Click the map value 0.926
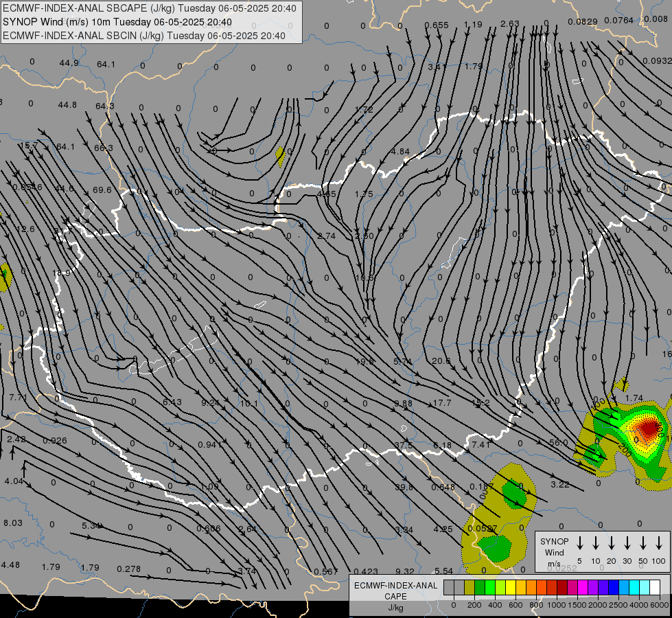672x618 pixels. tap(55, 440)
